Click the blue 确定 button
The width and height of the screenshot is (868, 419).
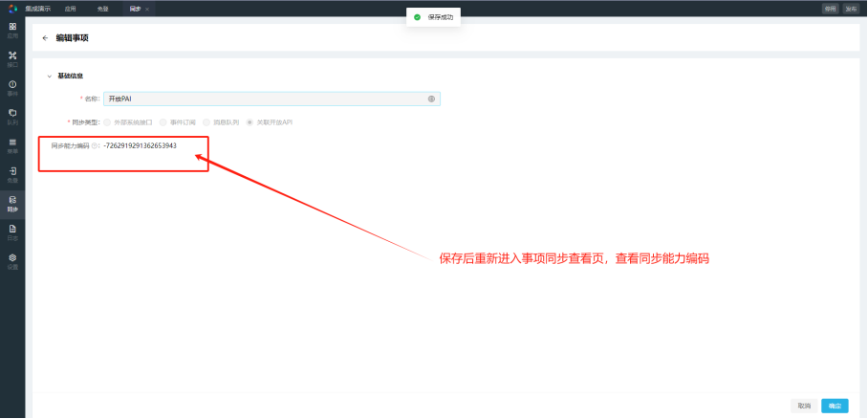[835, 406]
